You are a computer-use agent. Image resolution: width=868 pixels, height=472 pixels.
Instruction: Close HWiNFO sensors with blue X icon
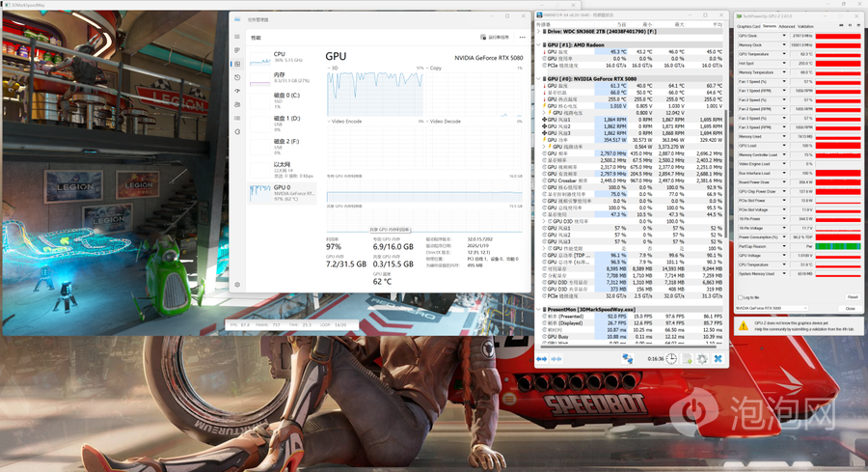point(718,359)
